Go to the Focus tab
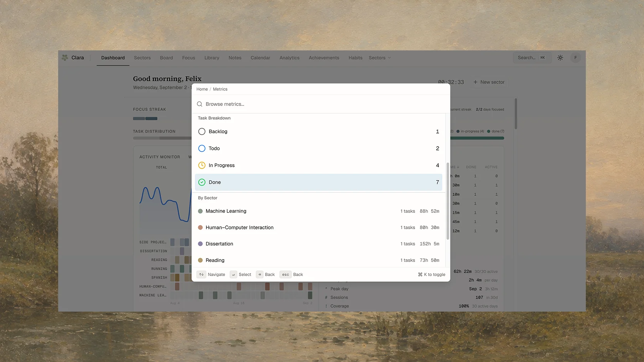Screen dimensions: 644x362 coord(189,58)
